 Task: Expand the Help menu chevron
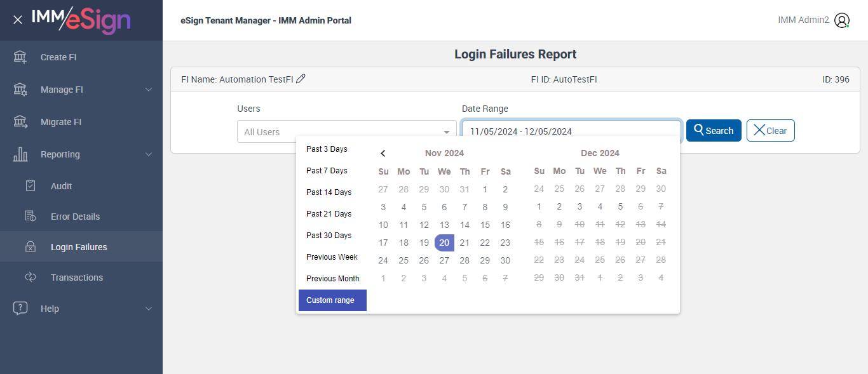[149, 309]
